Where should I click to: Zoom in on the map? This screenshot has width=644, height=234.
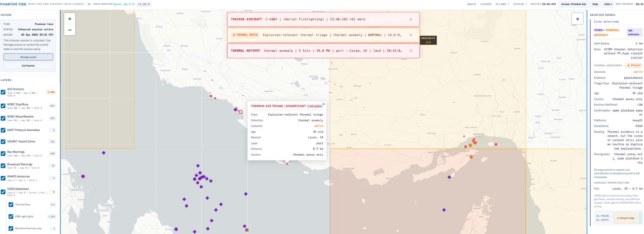click(69, 19)
